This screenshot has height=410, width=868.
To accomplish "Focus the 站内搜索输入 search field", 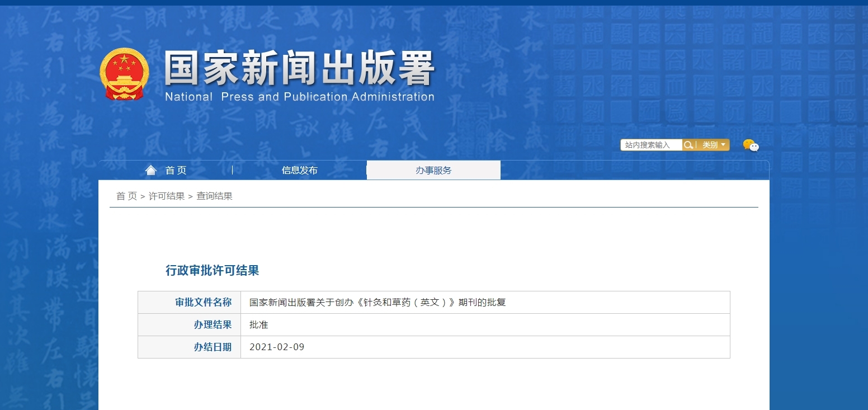I will [651, 145].
